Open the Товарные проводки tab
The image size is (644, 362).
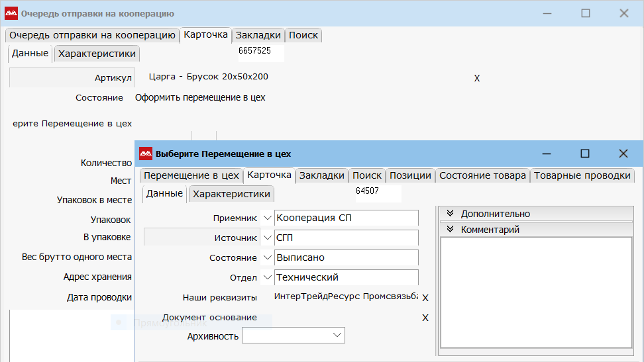coord(582,175)
